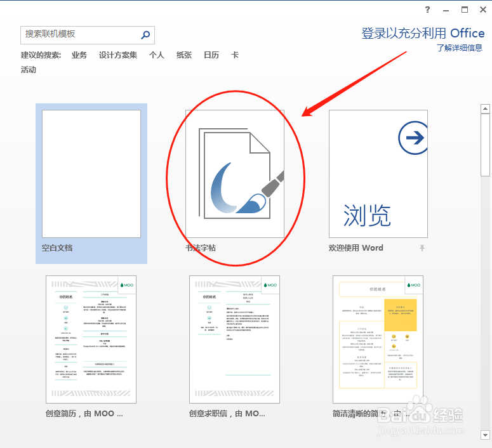The width and height of the screenshot is (492, 448).
Task: Click the 创意求职信，由 MO... label
Action: (x=227, y=414)
